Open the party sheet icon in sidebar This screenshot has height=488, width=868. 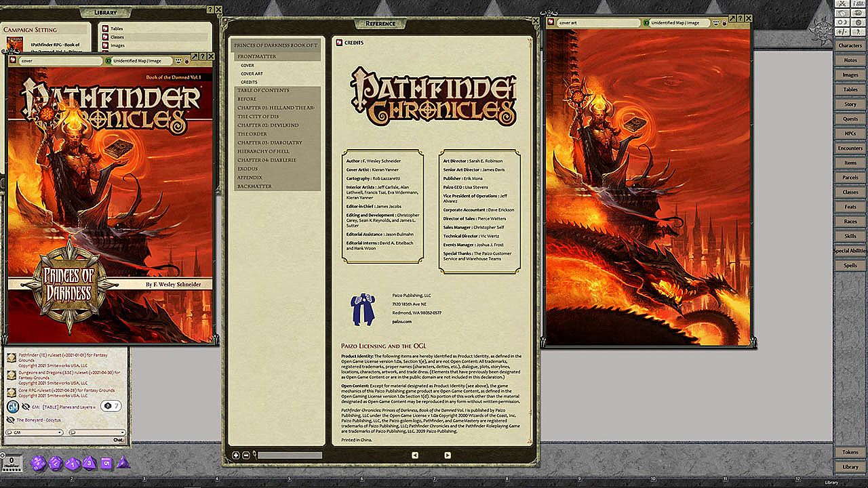[x=859, y=3]
